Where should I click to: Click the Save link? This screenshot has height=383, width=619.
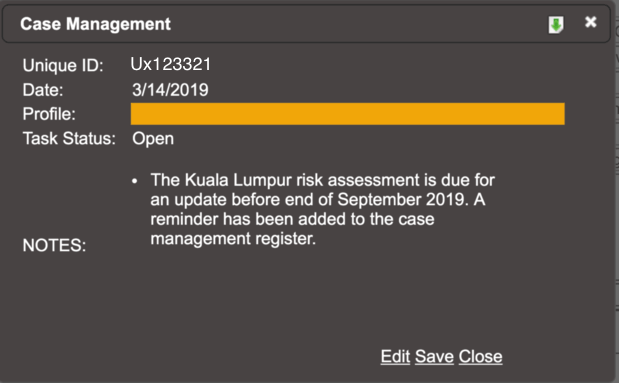(434, 357)
